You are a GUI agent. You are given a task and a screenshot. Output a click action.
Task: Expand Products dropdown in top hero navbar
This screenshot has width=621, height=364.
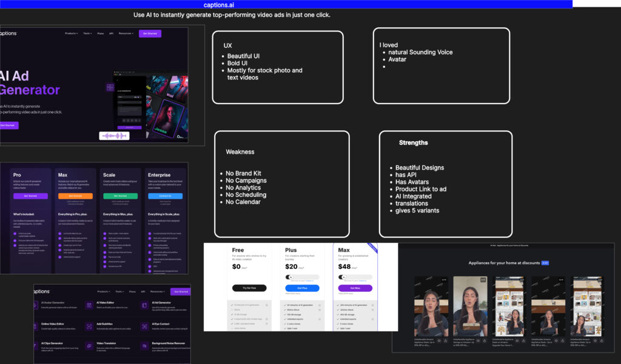coord(71,33)
